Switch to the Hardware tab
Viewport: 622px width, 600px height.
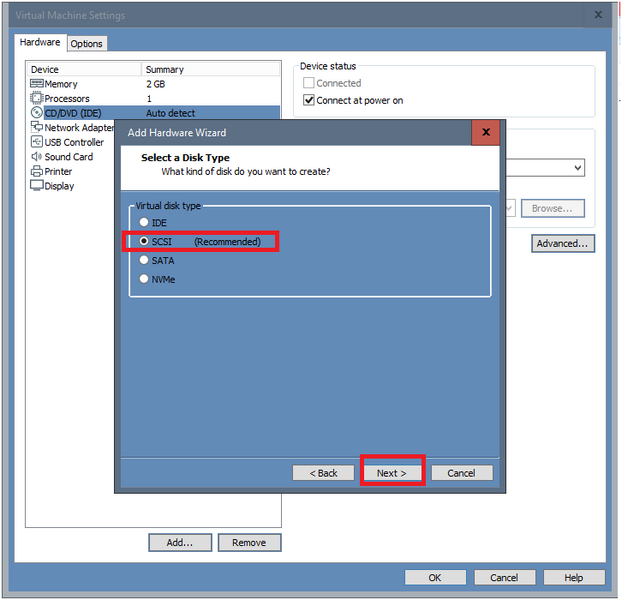40,43
